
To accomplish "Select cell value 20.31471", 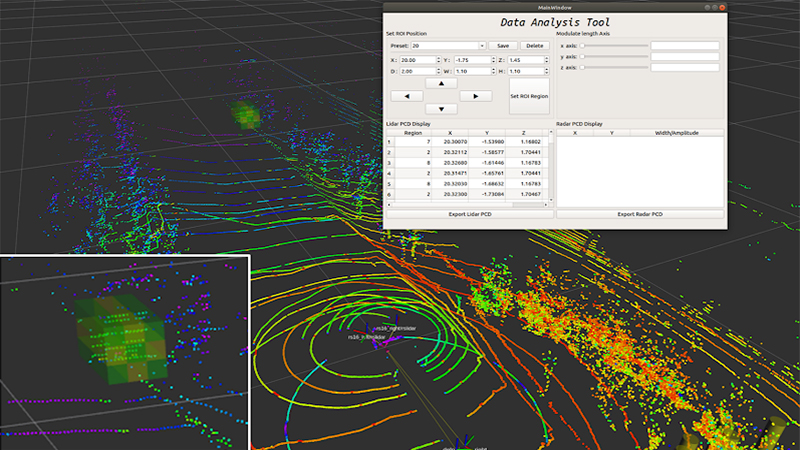I will click(449, 173).
